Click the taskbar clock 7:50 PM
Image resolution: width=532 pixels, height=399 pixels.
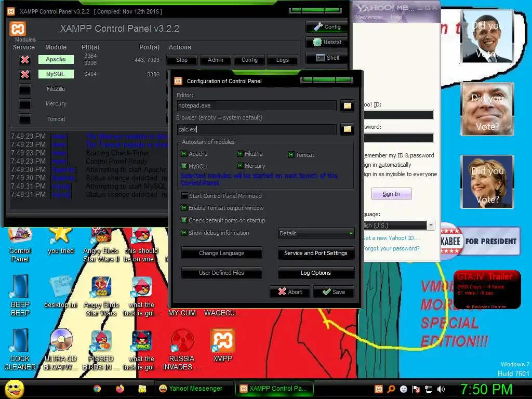pyautogui.click(x=486, y=389)
